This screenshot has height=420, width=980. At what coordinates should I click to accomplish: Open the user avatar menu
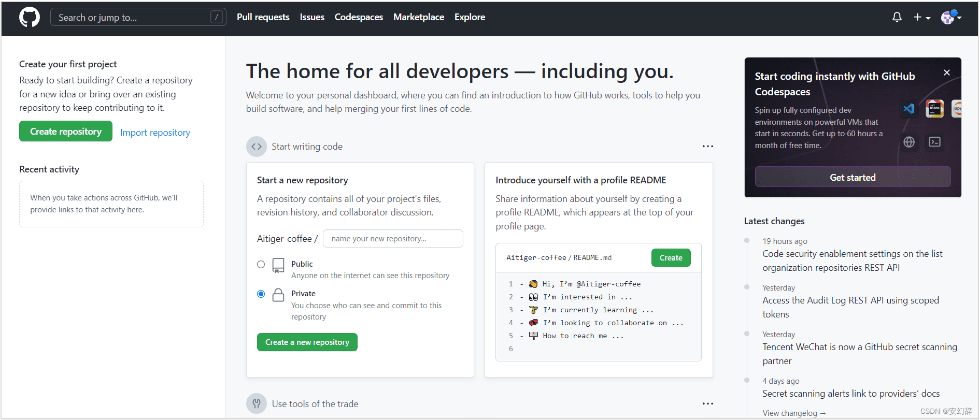[x=951, y=17]
